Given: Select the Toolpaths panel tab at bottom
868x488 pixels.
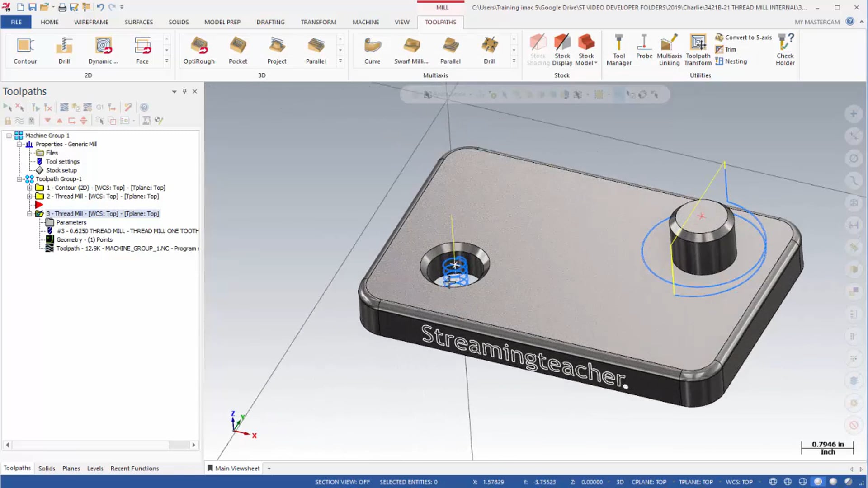Looking at the screenshot, I should [x=17, y=468].
